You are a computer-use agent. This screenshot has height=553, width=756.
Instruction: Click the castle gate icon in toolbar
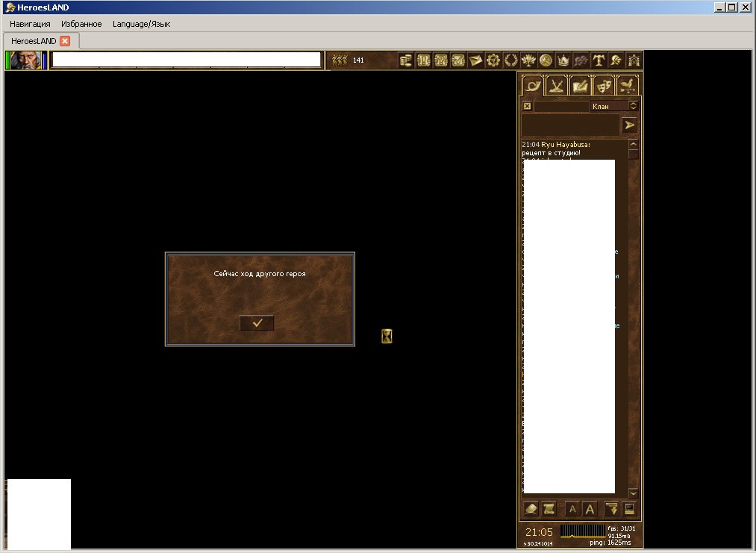(634, 60)
